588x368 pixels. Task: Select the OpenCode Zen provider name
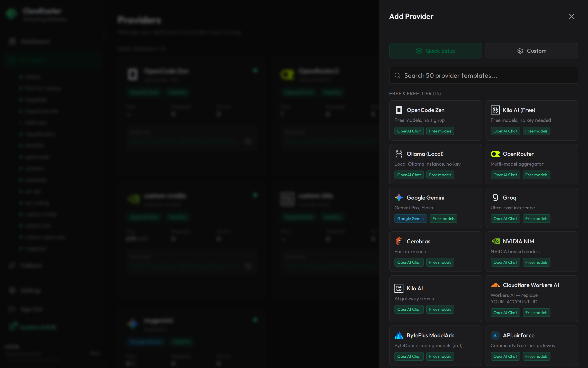tap(425, 110)
